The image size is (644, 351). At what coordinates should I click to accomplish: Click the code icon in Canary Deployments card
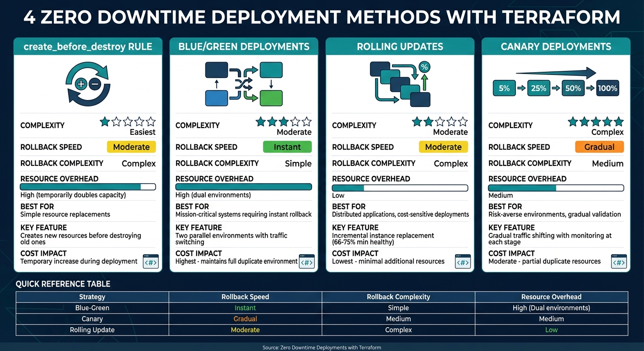(619, 261)
